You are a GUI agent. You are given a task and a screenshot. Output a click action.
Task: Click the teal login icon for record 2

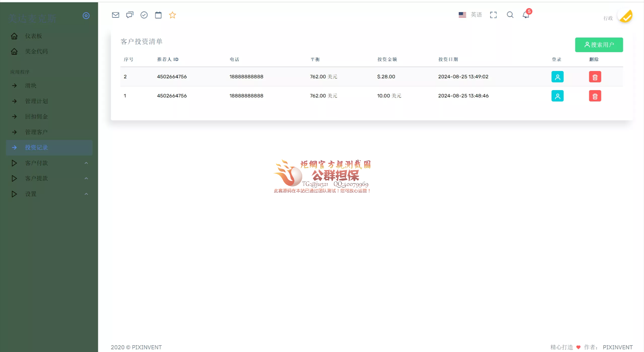pos(557,76)
